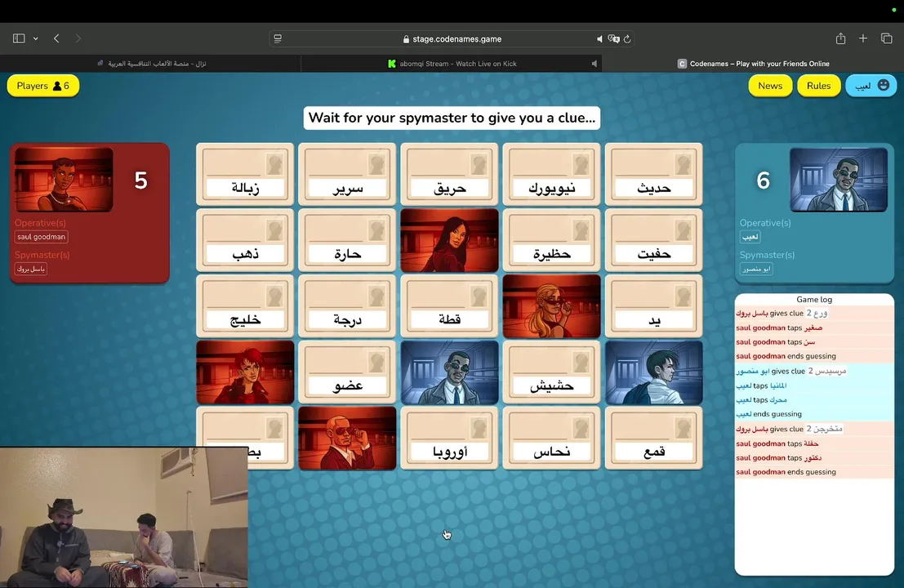Tap the أوروبا word card

point(449,438)
